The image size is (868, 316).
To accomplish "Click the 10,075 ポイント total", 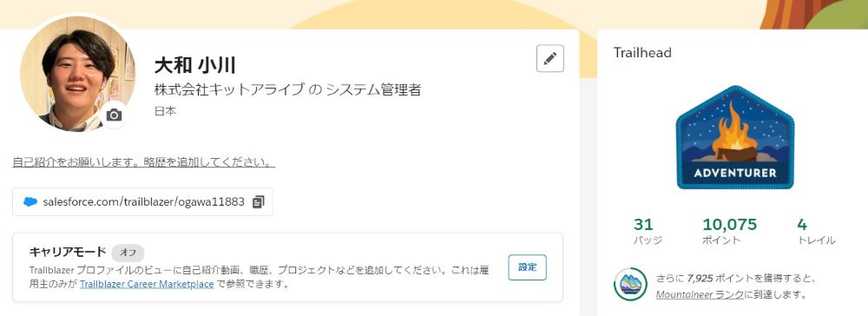I will [729, 231].
